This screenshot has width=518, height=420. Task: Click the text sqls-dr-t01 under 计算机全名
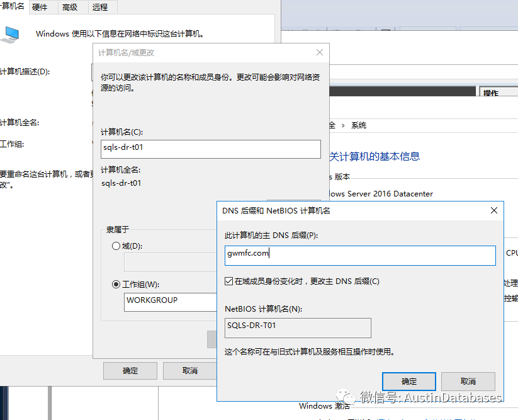click(121, 183)
